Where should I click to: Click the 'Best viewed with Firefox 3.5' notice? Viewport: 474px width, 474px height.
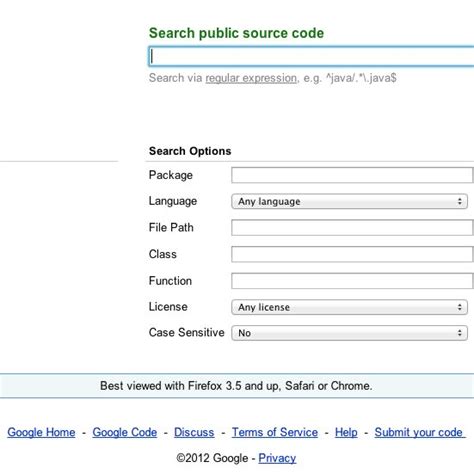[236, 386]
